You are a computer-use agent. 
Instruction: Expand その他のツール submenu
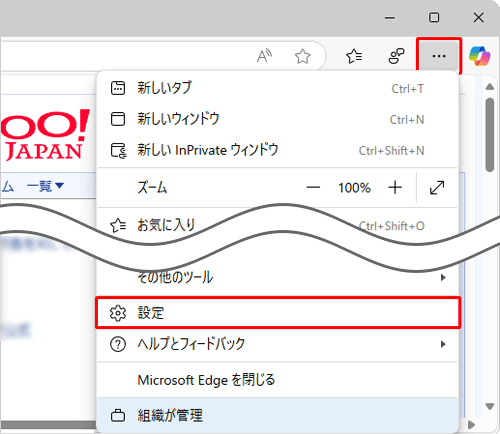(278, 277)
